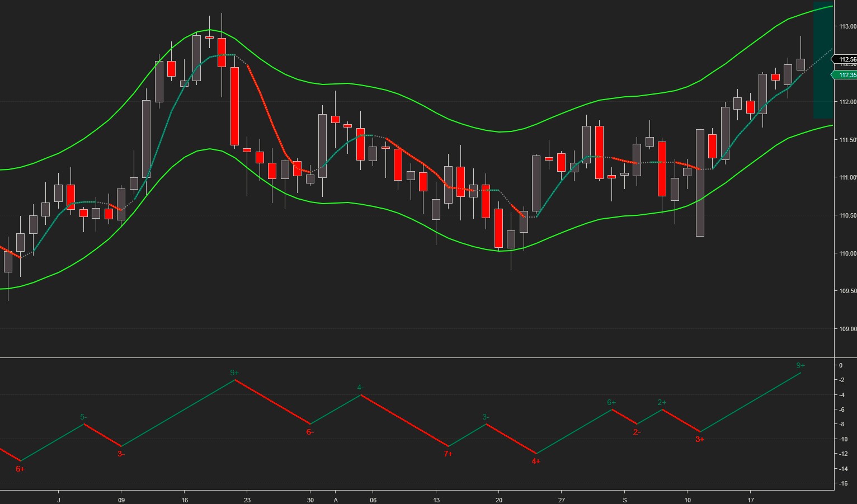
Task: Click the red 3- swing low label
Action: (x=121, y=454)
